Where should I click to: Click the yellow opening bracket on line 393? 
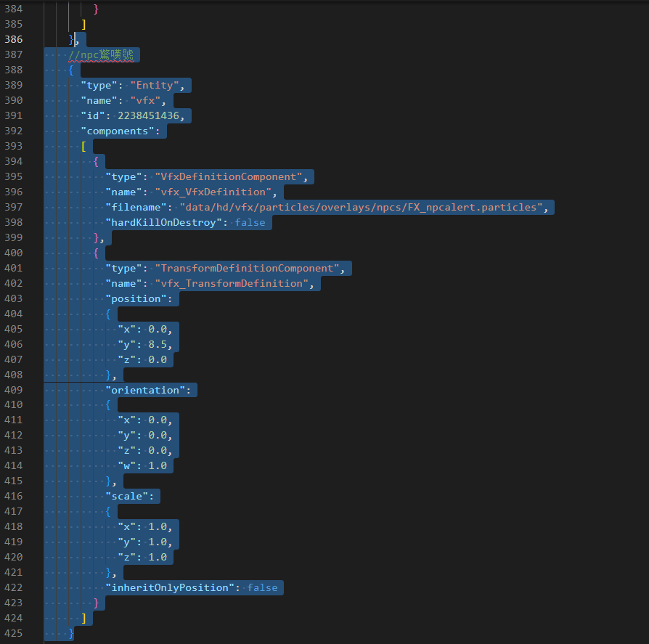(x=83, y=146)
